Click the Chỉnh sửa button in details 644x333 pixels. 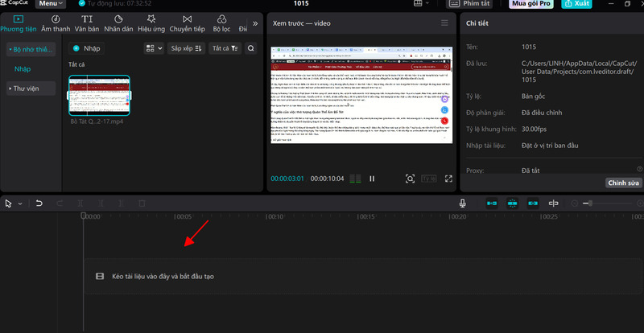pos(622,183)
